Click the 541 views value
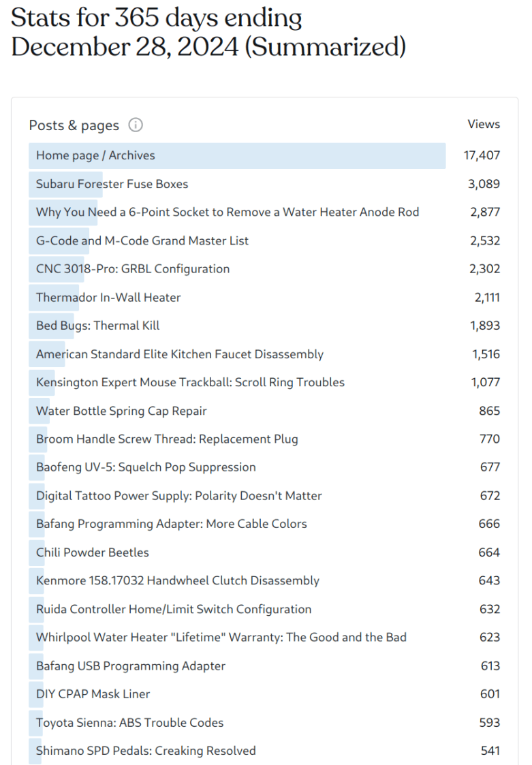The width and height of the screenshot is (532, 765). click(490, 751)
